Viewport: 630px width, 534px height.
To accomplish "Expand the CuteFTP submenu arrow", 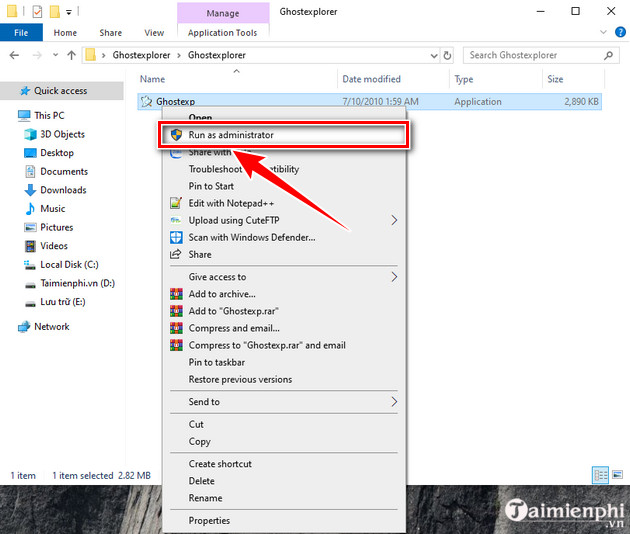I will 394,220.
